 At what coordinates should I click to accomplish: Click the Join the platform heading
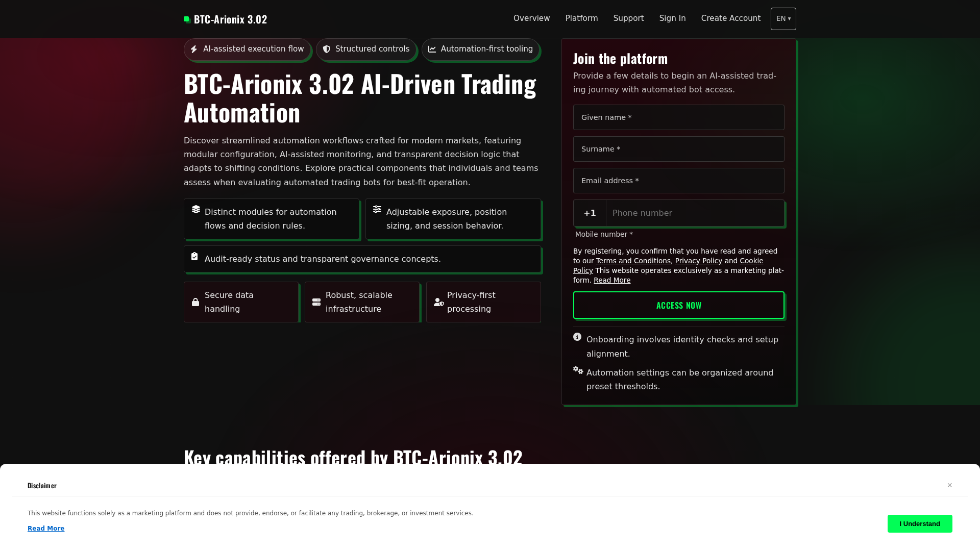click(620, 59)
